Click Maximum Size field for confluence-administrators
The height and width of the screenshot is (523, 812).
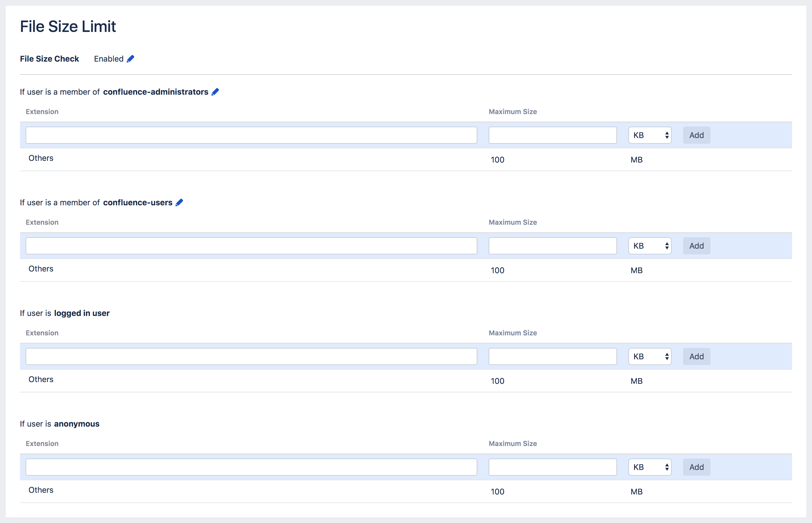(552, 135)
